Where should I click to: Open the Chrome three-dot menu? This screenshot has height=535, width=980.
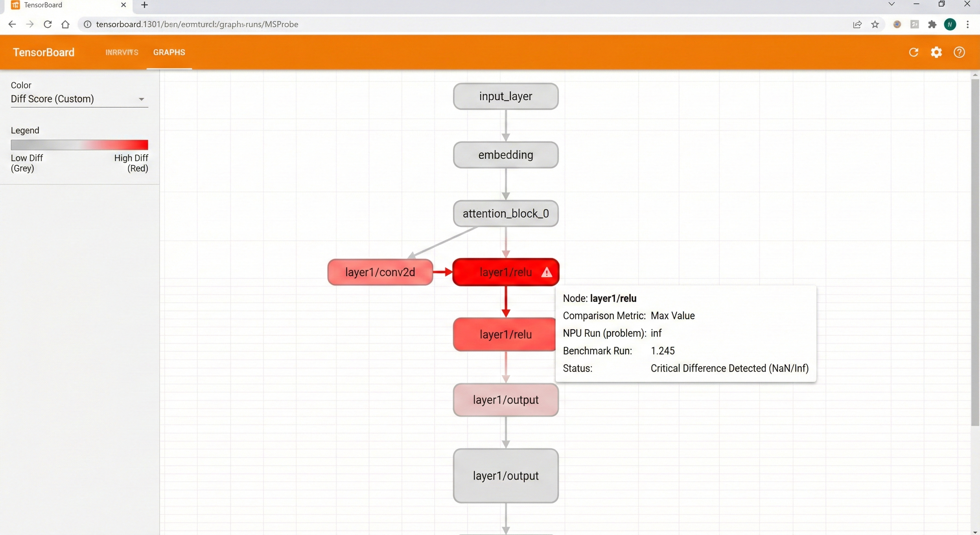tap(967, 24)
